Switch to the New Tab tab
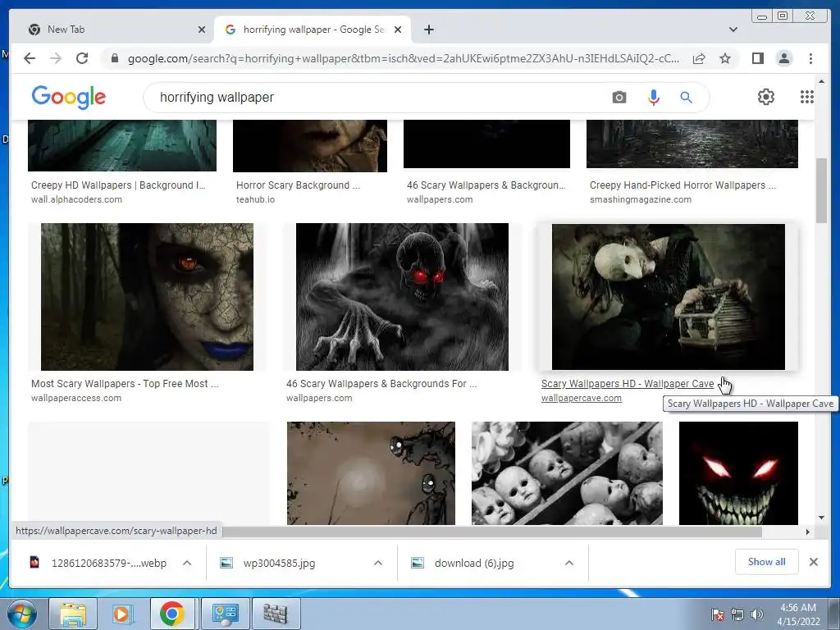 [x=112, y=30]
